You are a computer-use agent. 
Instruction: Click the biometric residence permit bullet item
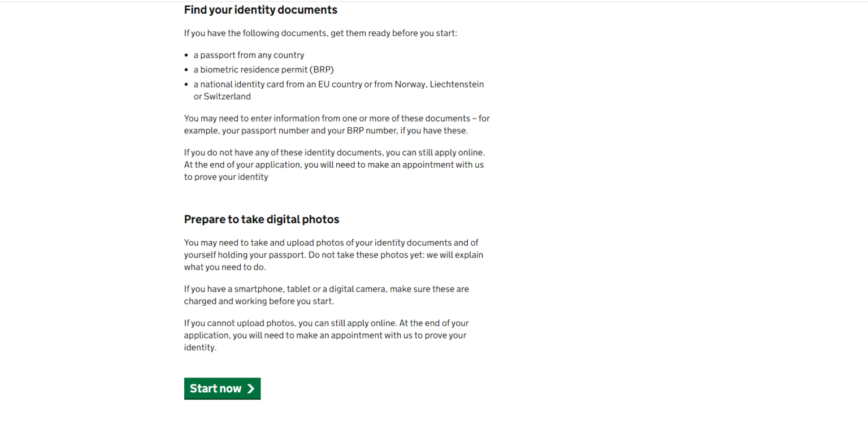[263, 70]
